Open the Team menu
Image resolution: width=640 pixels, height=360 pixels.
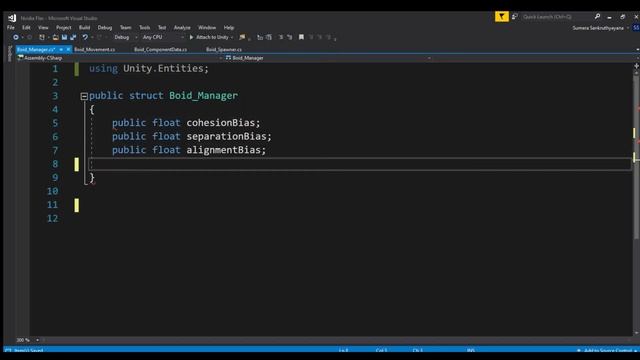[125, 27]
